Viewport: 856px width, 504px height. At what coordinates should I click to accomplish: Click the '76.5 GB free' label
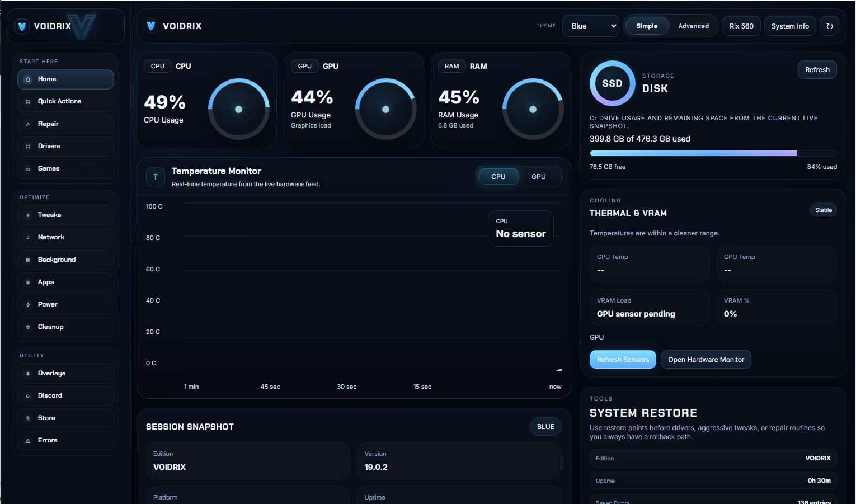coord(608,167)
